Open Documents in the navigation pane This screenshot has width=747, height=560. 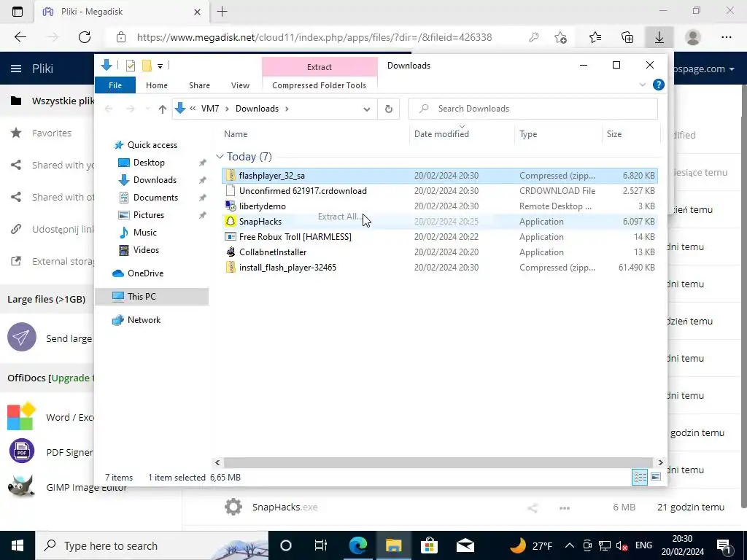155,197
